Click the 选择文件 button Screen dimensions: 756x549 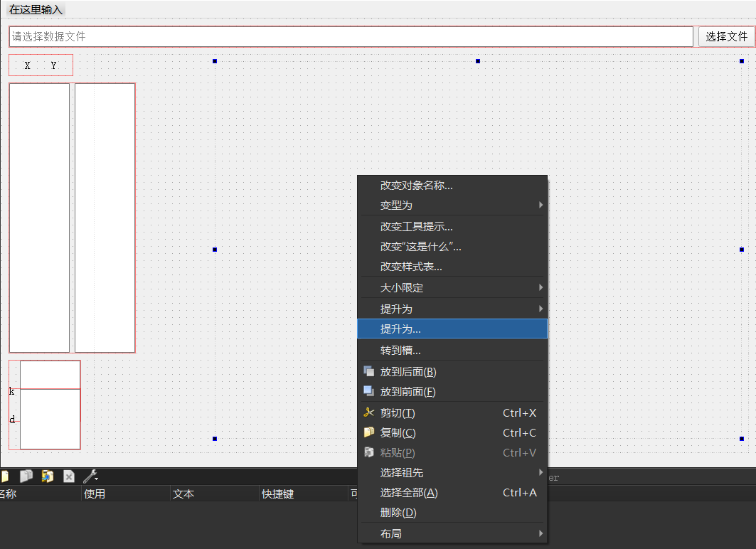tap(725, 36)
